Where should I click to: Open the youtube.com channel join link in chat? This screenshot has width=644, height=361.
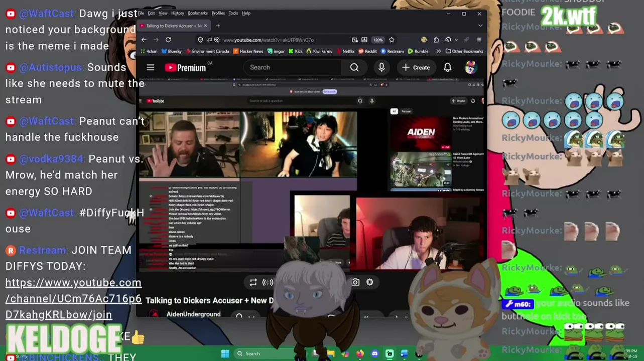pyautogui.click(x=73, y=298)
